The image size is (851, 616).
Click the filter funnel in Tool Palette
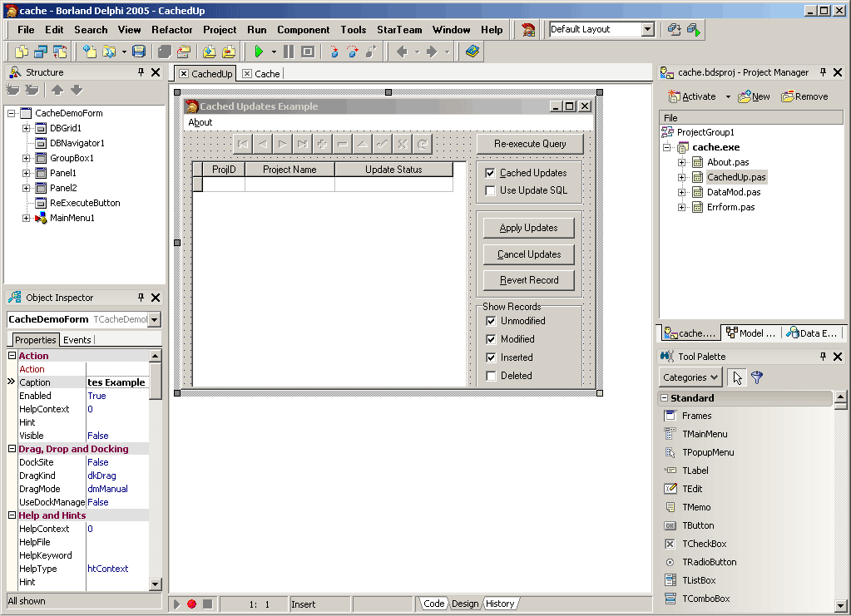pos(756,377)
